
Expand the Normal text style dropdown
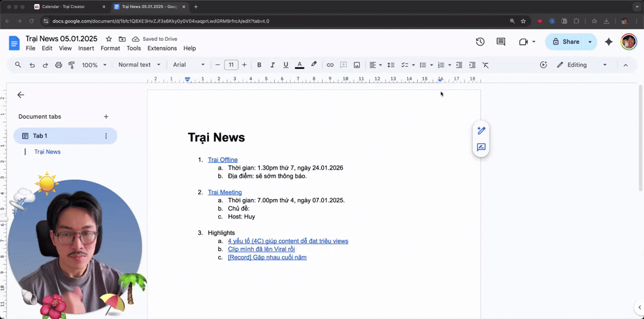pyautogui.click(x=139, y=65)
